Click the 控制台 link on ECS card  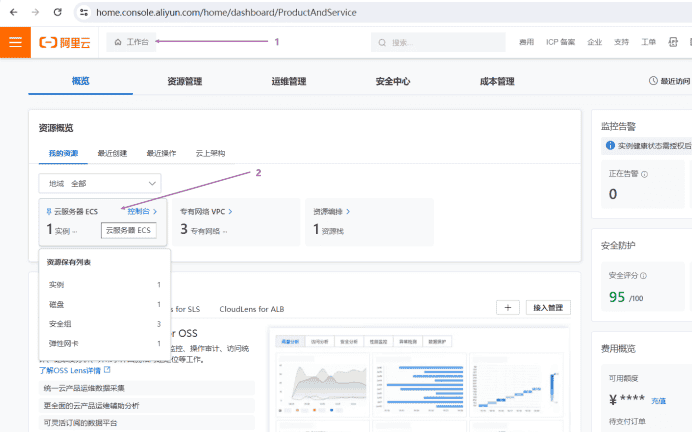141,212
